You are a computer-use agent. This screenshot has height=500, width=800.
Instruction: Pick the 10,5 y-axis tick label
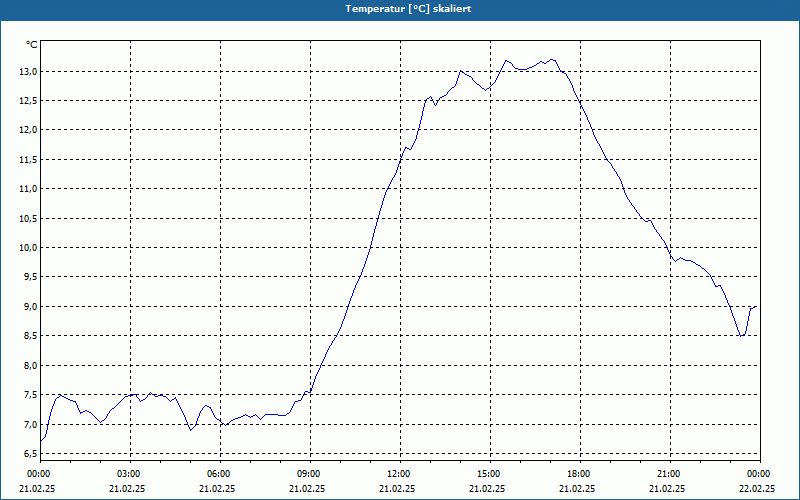click(29, 218)
